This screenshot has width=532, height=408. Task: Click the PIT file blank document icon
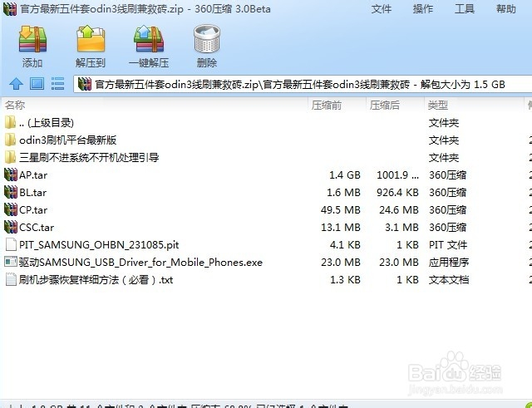(x=11, y=244)
